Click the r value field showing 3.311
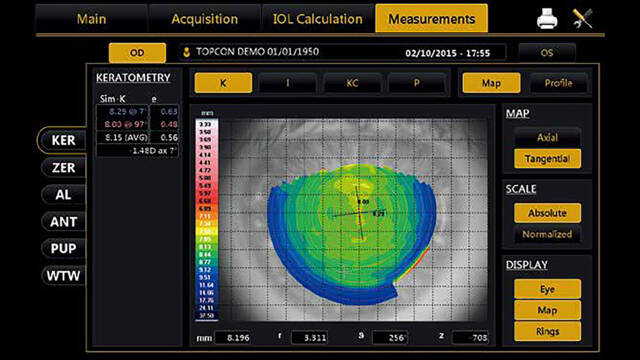Viewport: 640px width, 360px height. click(x=309, y=338)
